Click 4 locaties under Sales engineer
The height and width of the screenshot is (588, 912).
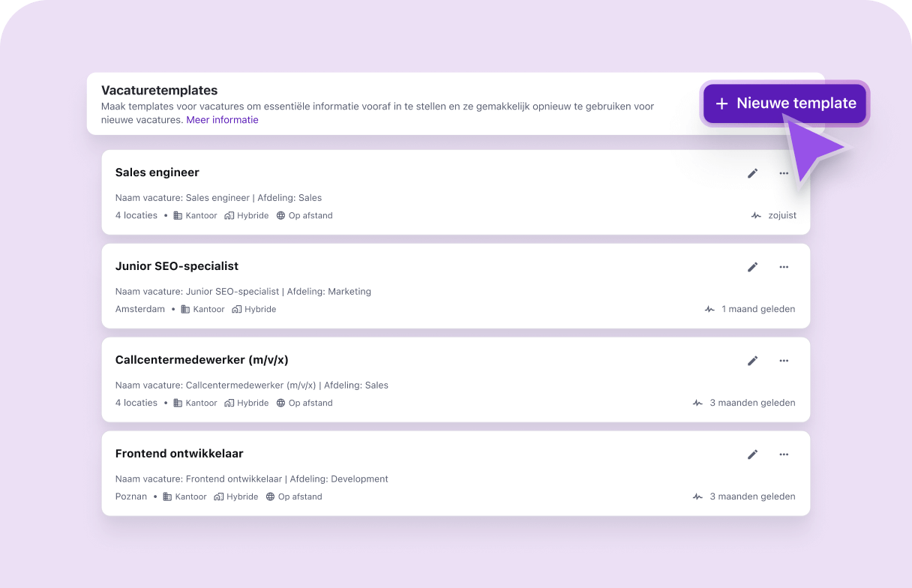[136, 215]
